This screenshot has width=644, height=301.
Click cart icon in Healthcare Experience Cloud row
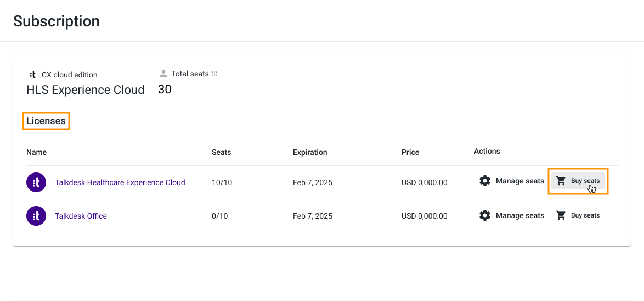(x=561, y=181)
